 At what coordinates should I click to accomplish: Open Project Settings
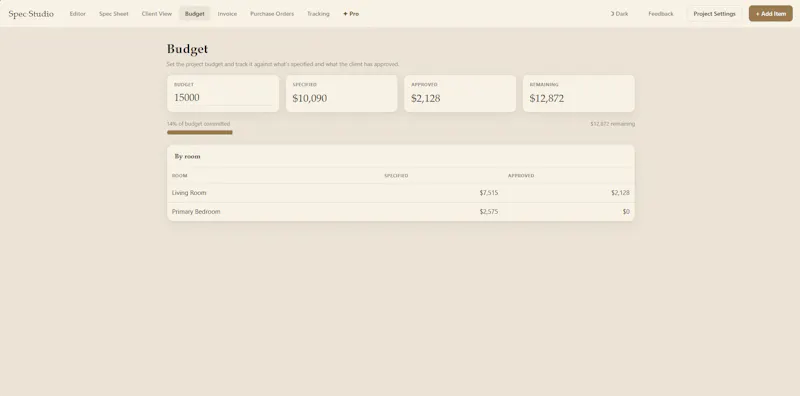click(714, 14)
